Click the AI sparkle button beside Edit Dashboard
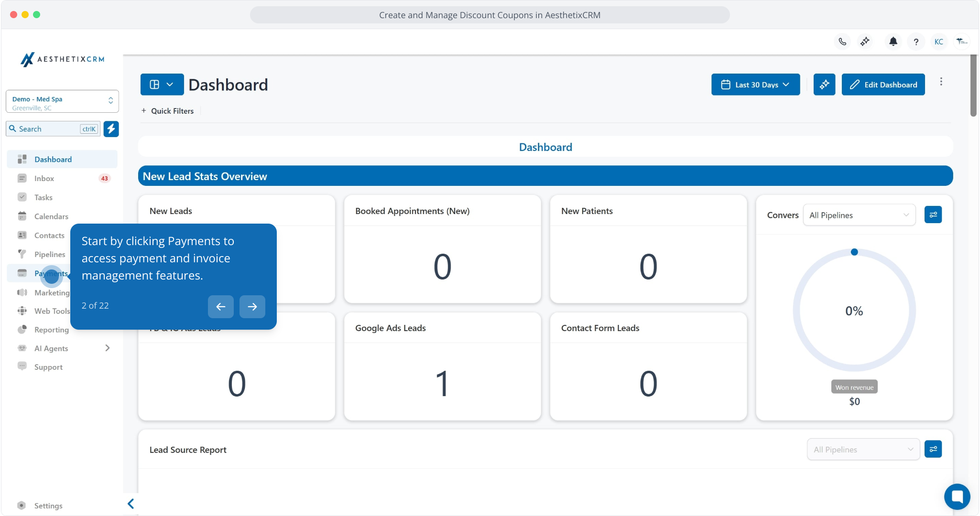This screenshot has height=516, width=980. (824, 85)
